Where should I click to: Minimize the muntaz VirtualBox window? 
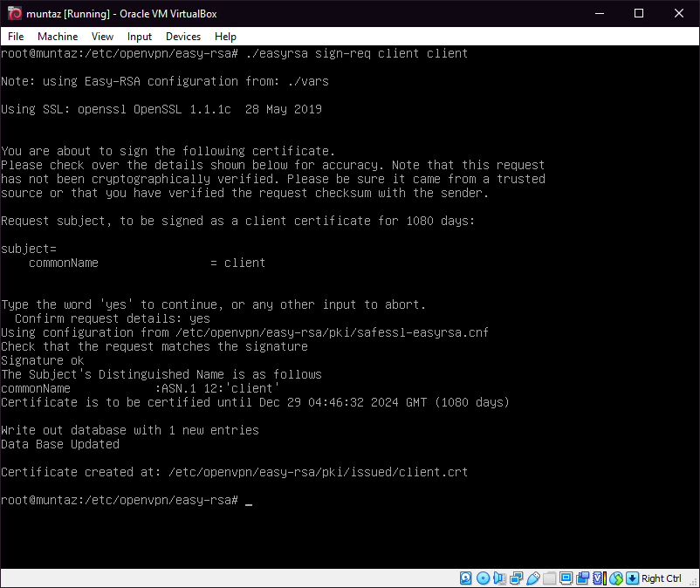tap(600, 13)
